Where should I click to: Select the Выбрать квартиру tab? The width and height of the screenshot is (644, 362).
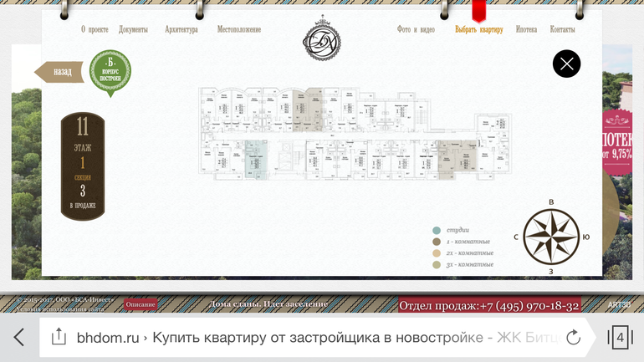[479, 30]
